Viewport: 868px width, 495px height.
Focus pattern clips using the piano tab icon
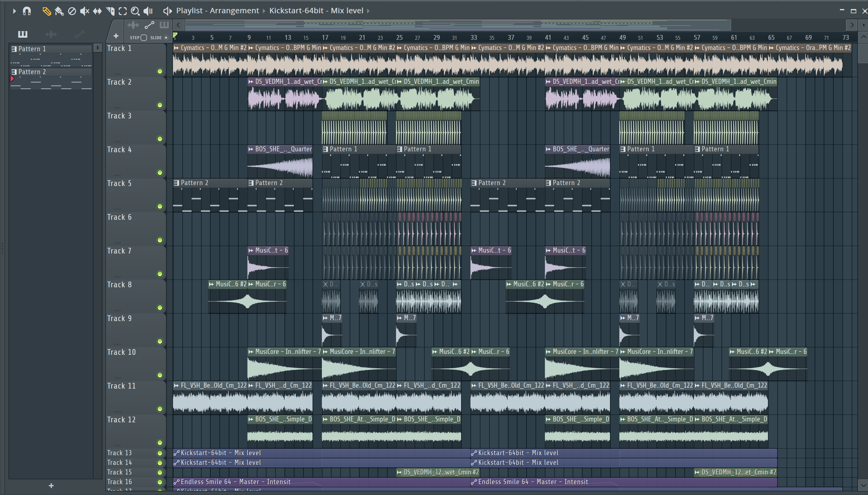tap(164, 24)
